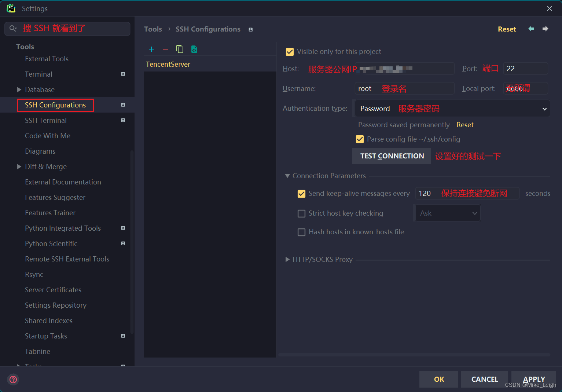This screenshot has height=392, width=562.
Task: Select Shared Indexes item
Action: click(x=49, y=320)
